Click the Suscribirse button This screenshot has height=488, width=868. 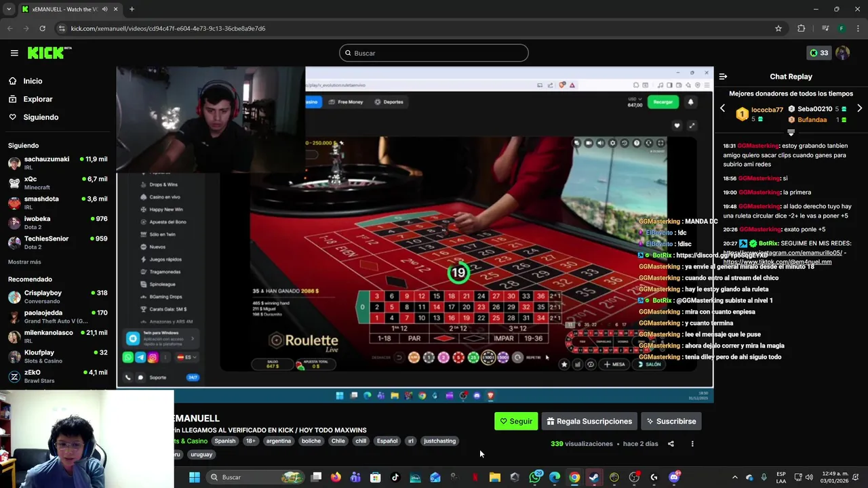671,421
